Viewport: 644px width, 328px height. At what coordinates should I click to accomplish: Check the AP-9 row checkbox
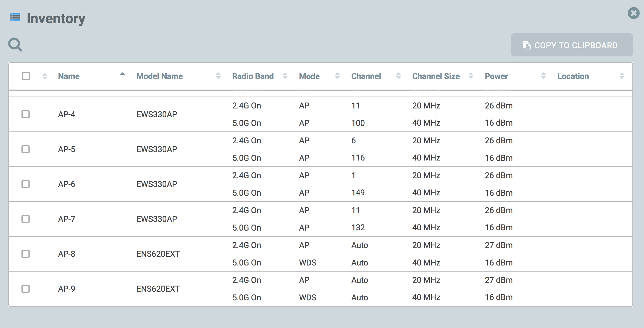pos(26,289)
